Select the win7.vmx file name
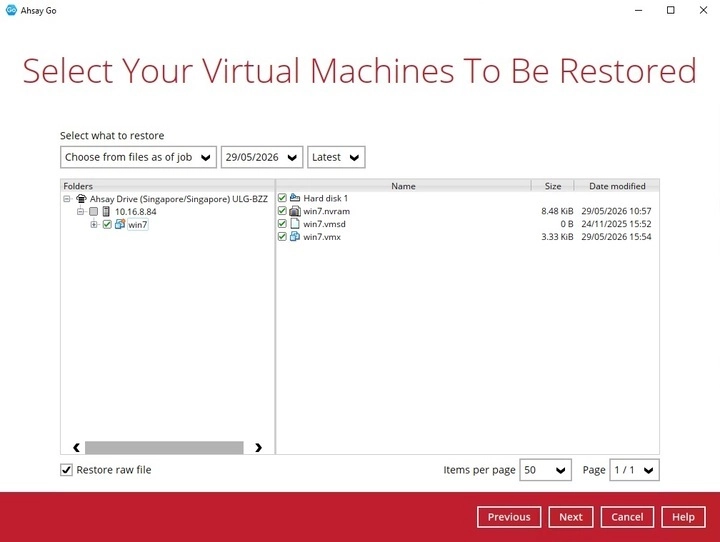This screenshot has height=542, width=720. [322, 237]
